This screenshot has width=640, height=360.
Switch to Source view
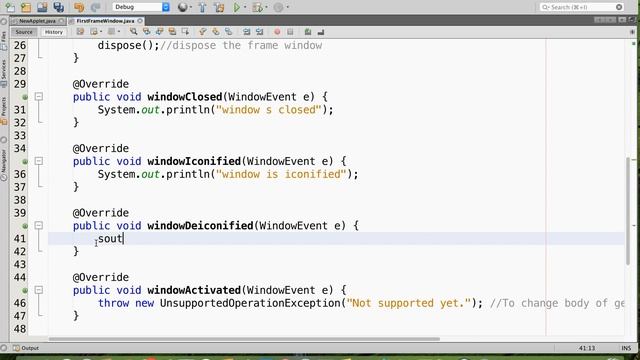pos(24,32)
